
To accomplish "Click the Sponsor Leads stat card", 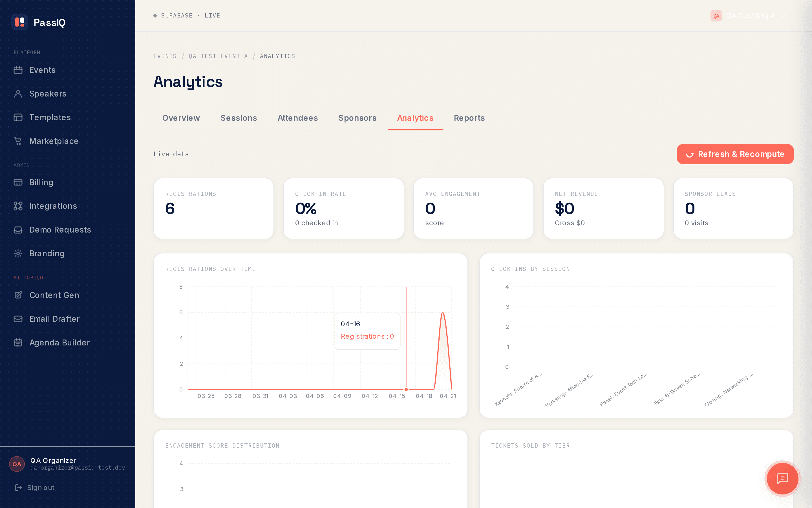I will [x=734, y=208].
